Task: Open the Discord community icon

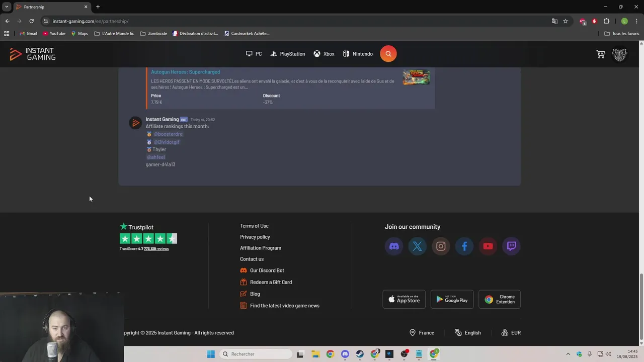Action: coord(394,246)
